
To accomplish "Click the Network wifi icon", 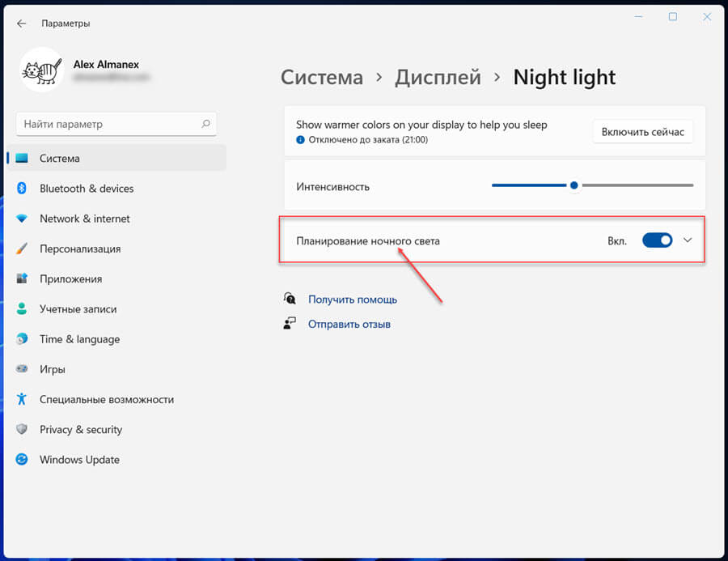I will (21, 219).
